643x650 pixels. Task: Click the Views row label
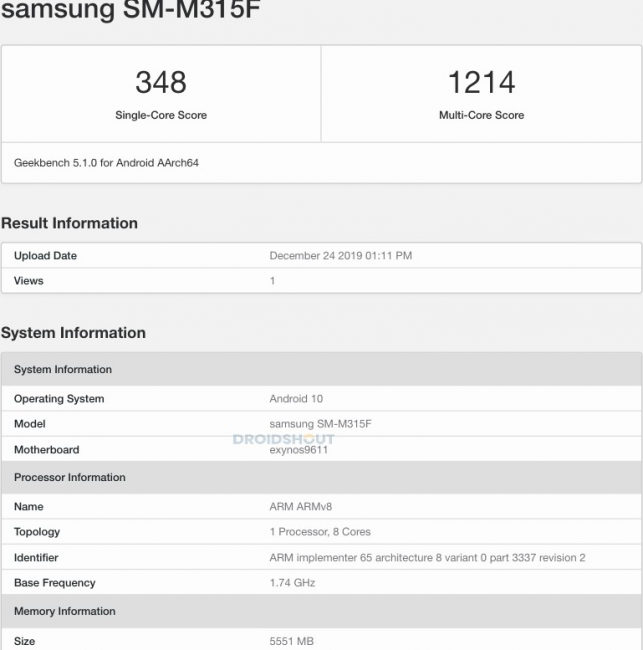coord(29,281)
